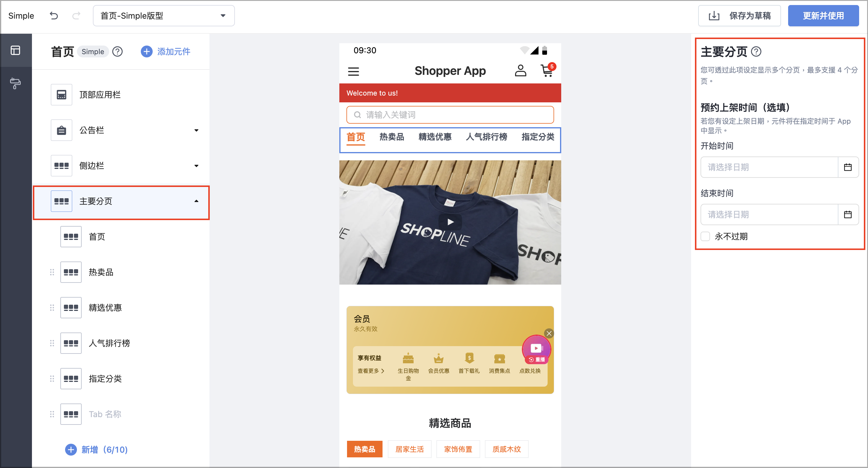Click the download icon on 保存为草稿
The width and height of the screenshot is (868, 468).
click(x=714, y=16)
